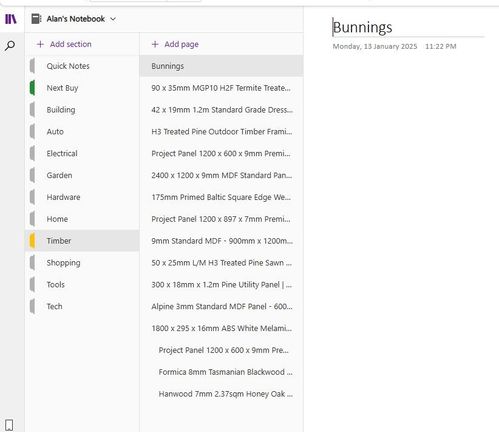Open subpage Hanwood 7mm 2.37sqm Honey Oak
Screen dimensions: 499x432
click(x=222, y=394)
